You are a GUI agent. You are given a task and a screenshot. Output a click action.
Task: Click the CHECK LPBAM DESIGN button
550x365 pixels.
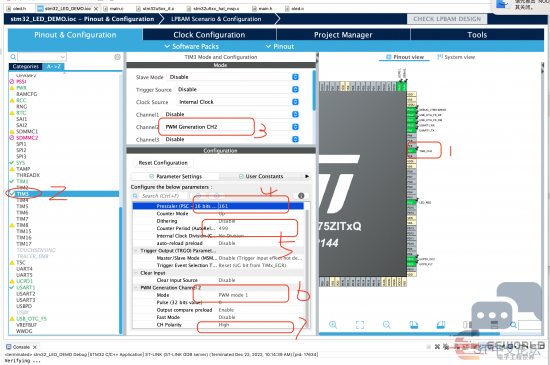(x=447, y=19)
